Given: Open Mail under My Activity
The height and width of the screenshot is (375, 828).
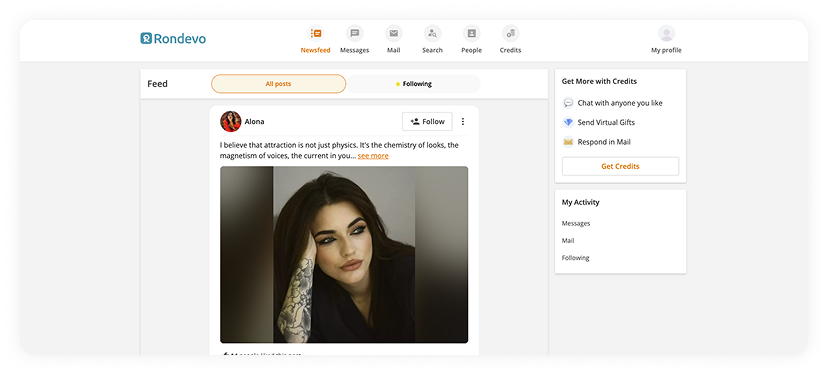Looking at the screenshot, I should (568, 240).
